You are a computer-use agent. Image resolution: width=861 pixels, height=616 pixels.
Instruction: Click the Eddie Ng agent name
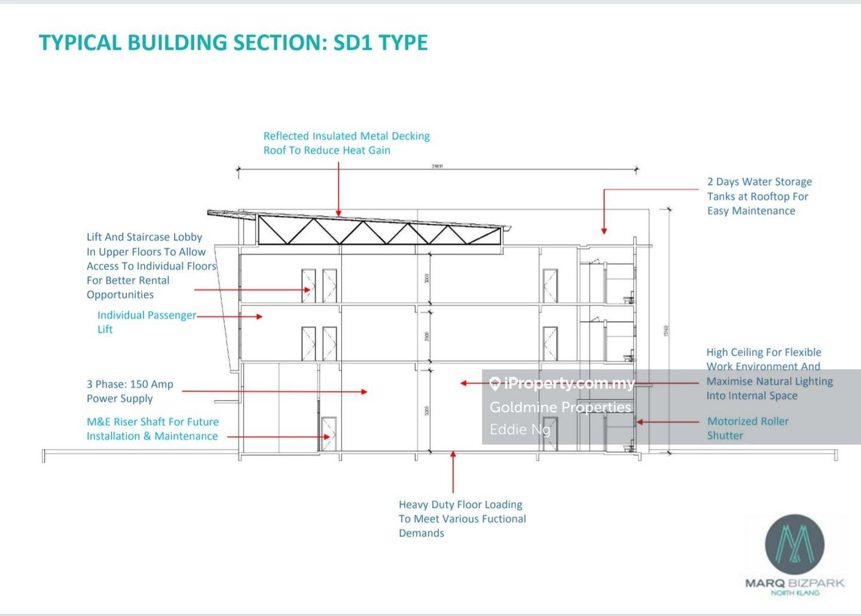(x=520, y=429)
